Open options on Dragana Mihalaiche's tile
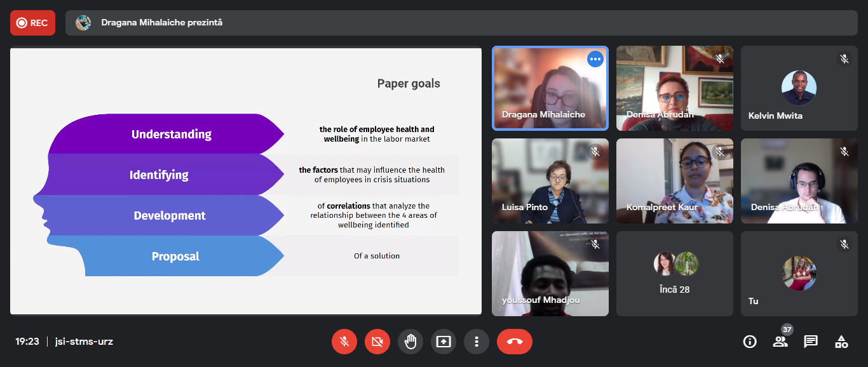The width and height of the screenshot is (868, 367). pos(595,59)
